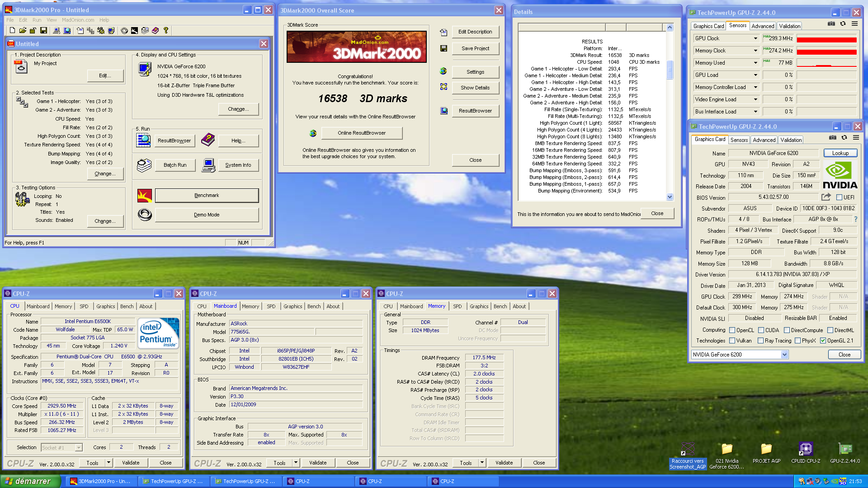
Task: Click the blue question mark next to Bus Interface
Action: coord(855,219)
